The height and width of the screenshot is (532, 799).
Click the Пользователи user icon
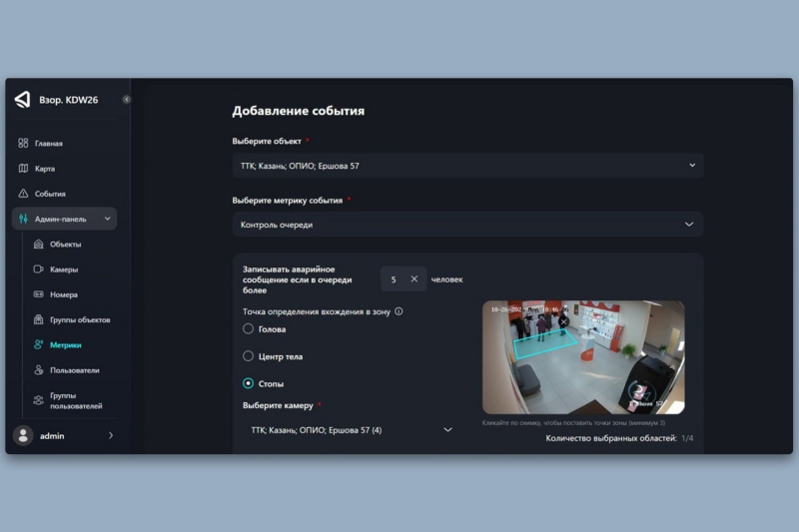pos(38,370)
